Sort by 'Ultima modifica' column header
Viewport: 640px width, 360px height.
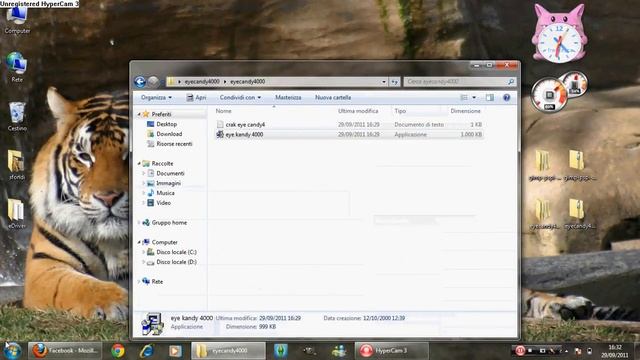tap(358, 111)
